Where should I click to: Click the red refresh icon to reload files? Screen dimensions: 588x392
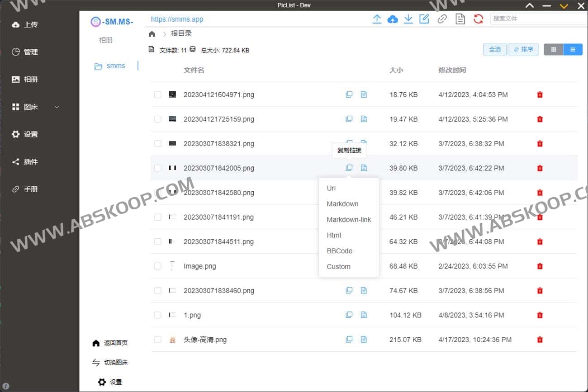click(478, 19)
